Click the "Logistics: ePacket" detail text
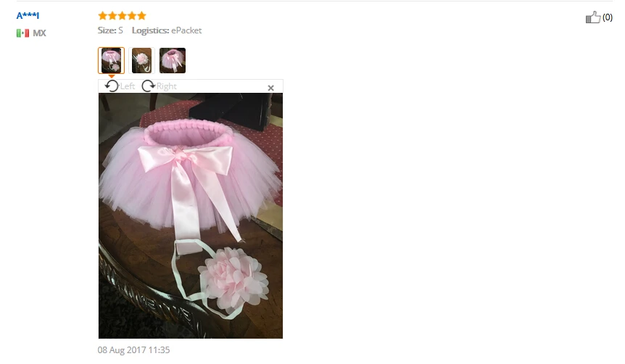The image size is (625, 364). point(167,30)
